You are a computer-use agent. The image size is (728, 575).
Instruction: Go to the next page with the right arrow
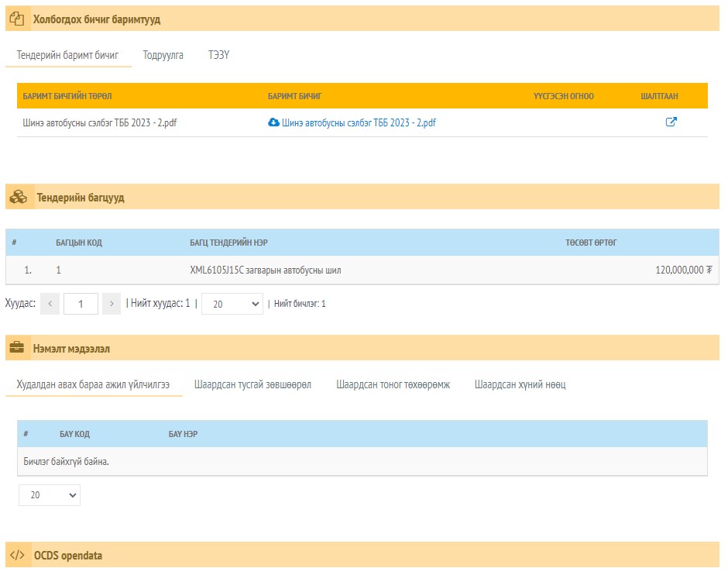pos(112,304)
